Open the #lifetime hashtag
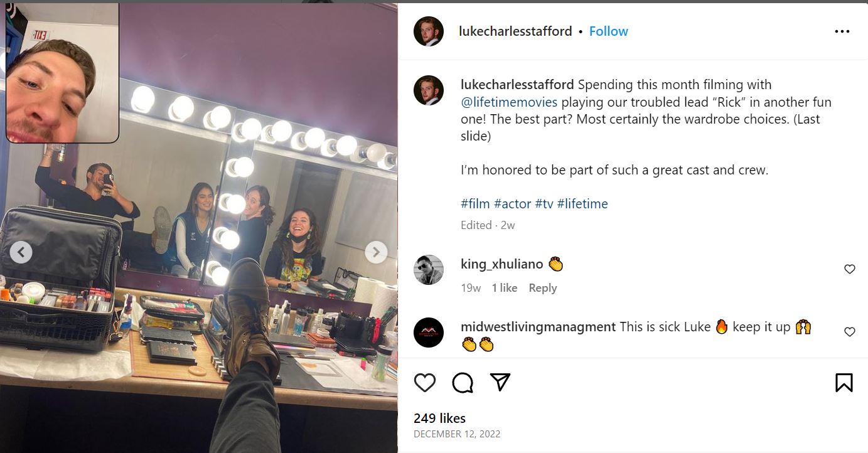The image size is (868, 453). pyautogui.click(x=582, y=203)
